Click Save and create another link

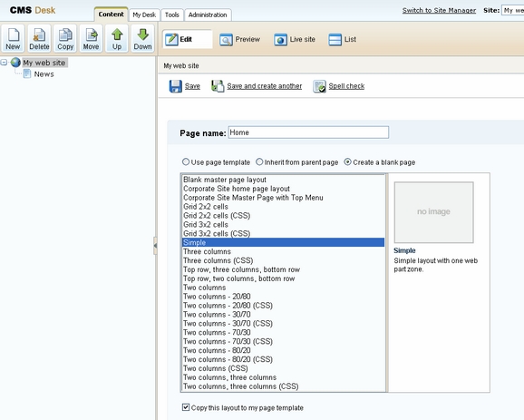coord(264,86)
